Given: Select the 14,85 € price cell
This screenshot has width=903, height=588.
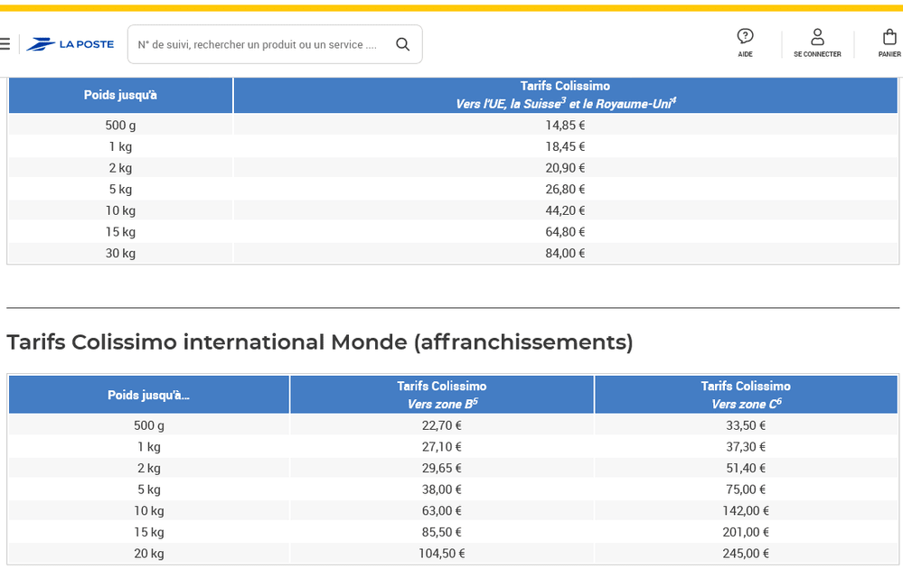Looking at the screenshot, I should coord(565,125).
